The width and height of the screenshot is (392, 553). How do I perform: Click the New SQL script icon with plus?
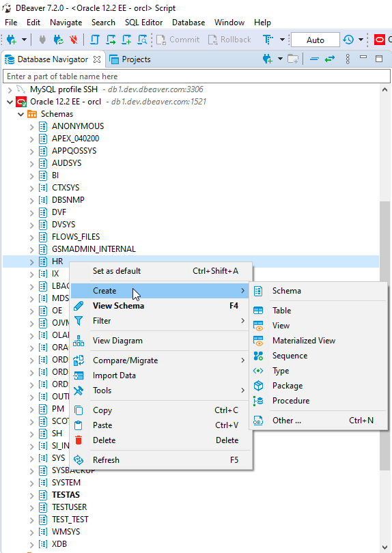click(126, 40)
